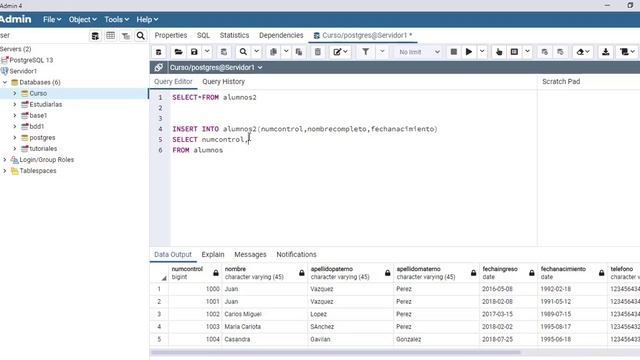Open the Execute options dropdown arrow

point(482,52)
